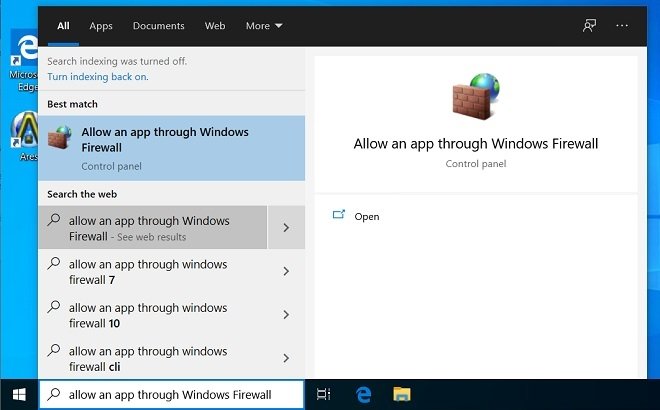The height and width of the screenshot is (410, 660).
Task: Open the three-dot options menu
Action: (622, 26)
